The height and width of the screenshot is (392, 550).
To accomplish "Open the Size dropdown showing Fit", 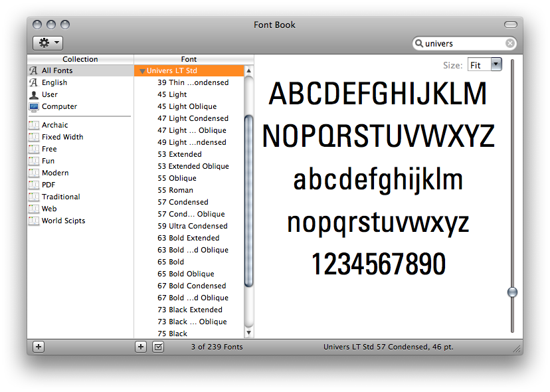I will [496, 64].
